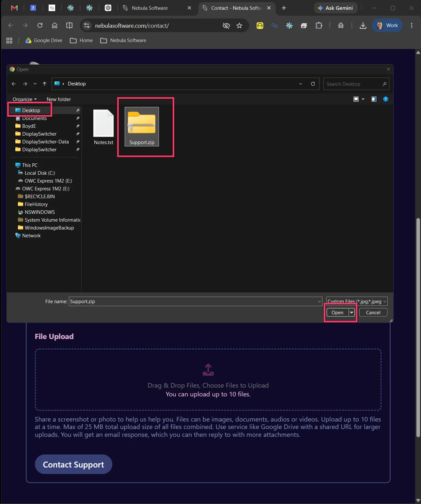The image size is (421, 504).
Task: Click the Open split-button arrow
Action: 351,313
